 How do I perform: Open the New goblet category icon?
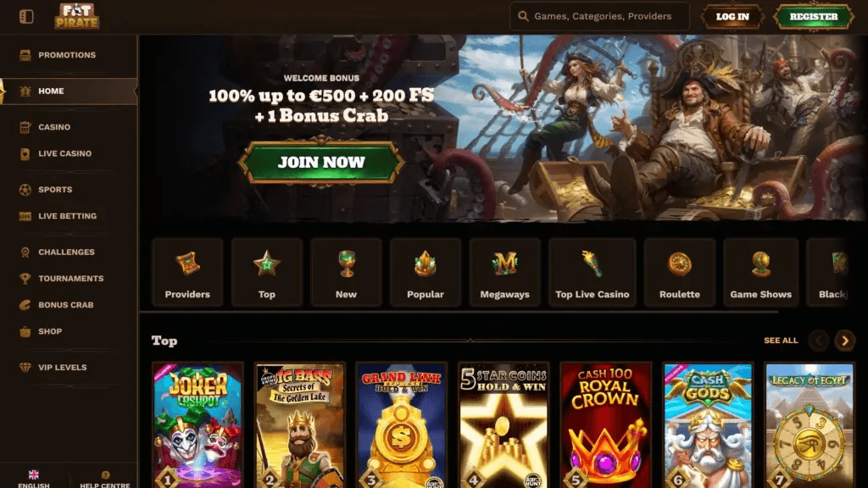coord(346,264)
